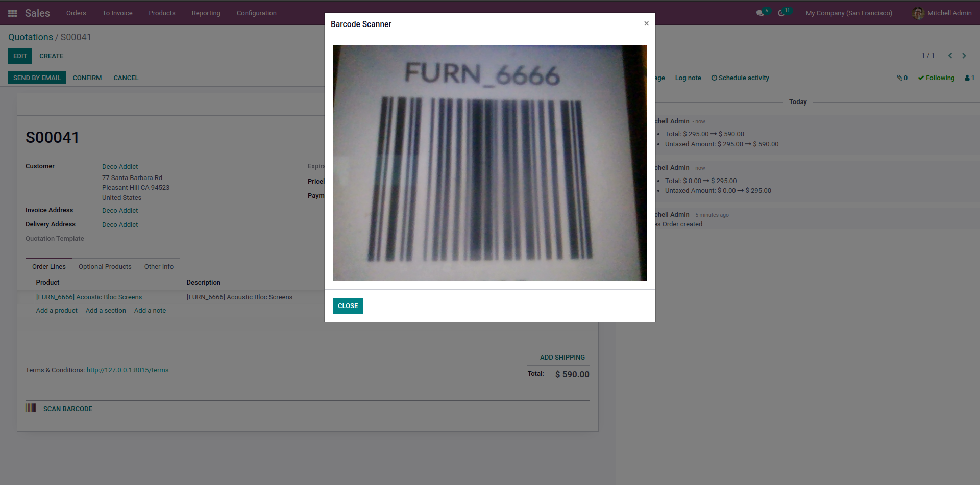Open product [FURN_6666] Acoustic Bloc Screens
This screenshot has width=980, height=485.
89,297
